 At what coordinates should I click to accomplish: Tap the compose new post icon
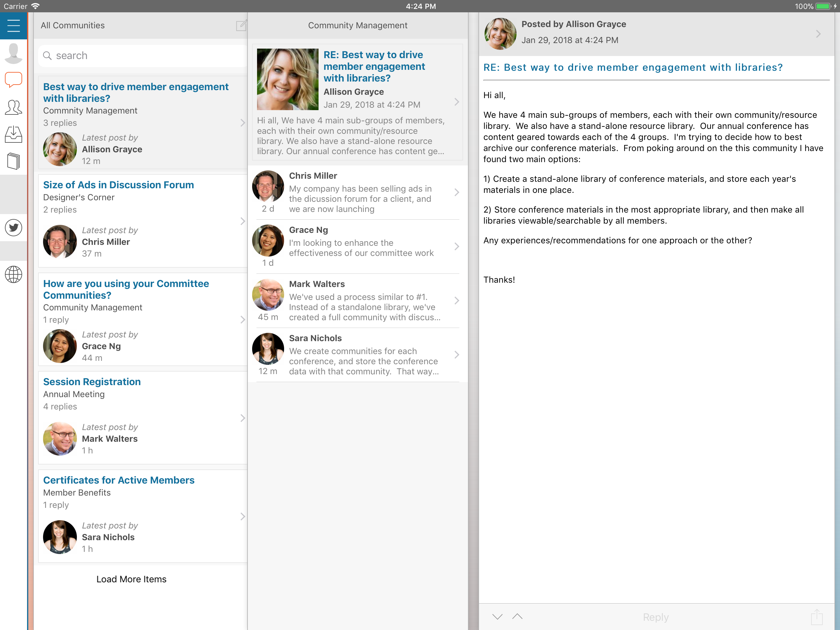[x=241, y=26]
